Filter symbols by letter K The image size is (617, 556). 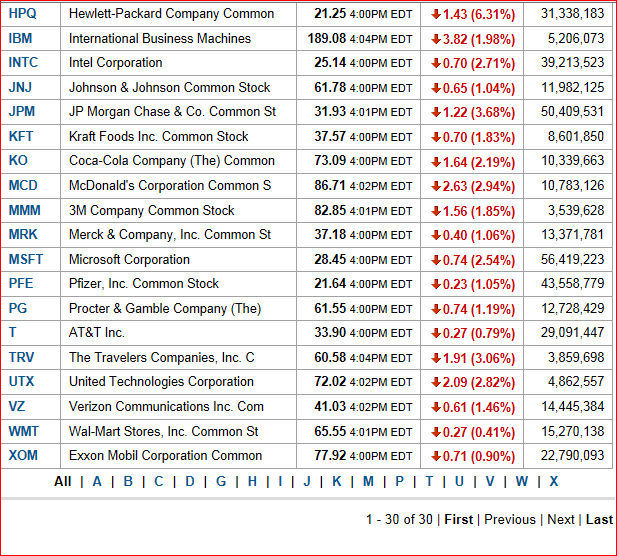[337, 482]
